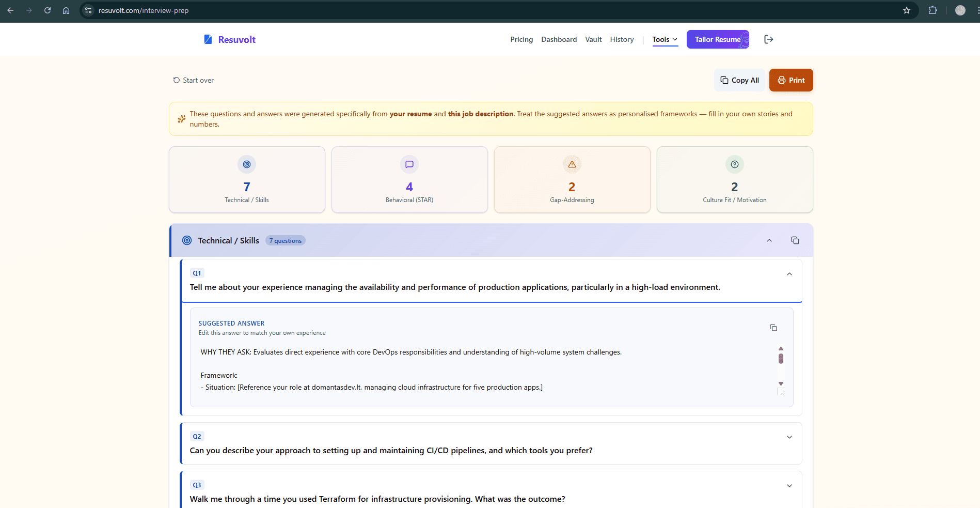Bookmark the page with the star icon
The width and height of the screenshot is (980, 508).
tap(906, 10)
